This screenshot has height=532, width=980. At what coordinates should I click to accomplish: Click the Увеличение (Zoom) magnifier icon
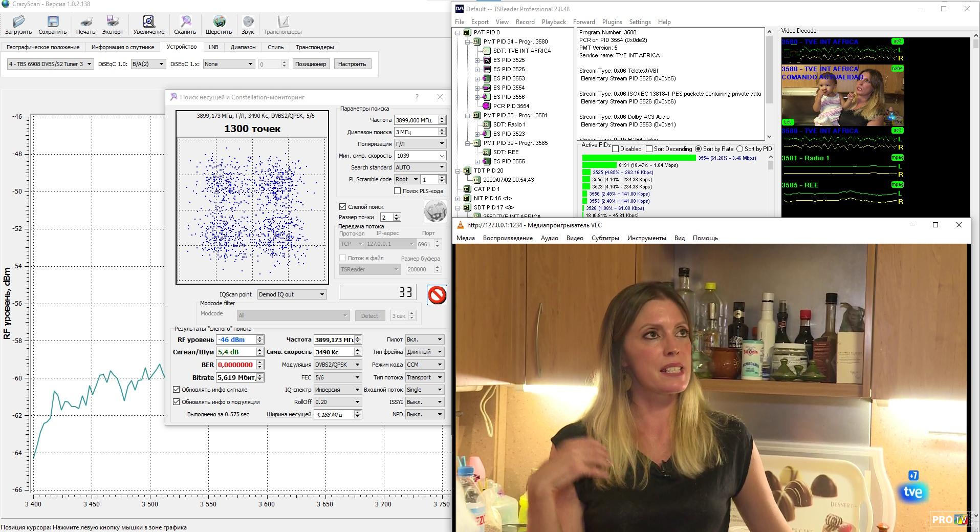tap(149, 22)
